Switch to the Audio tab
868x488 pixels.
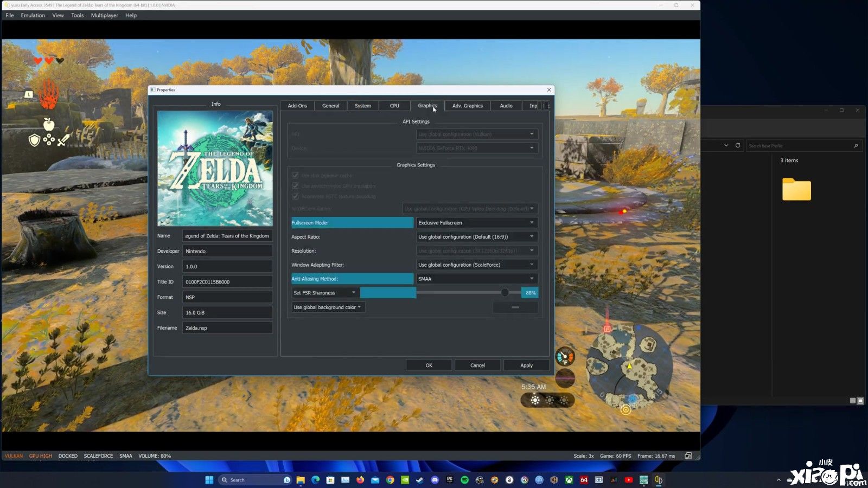506,106
